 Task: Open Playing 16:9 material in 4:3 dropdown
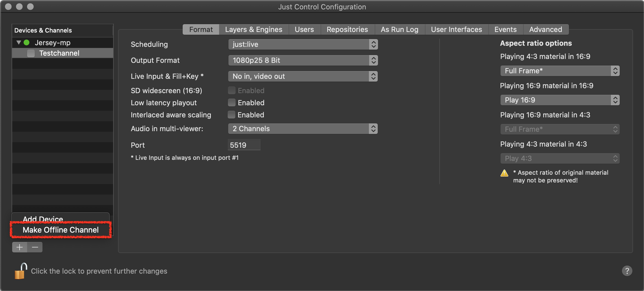click(560, 129)
